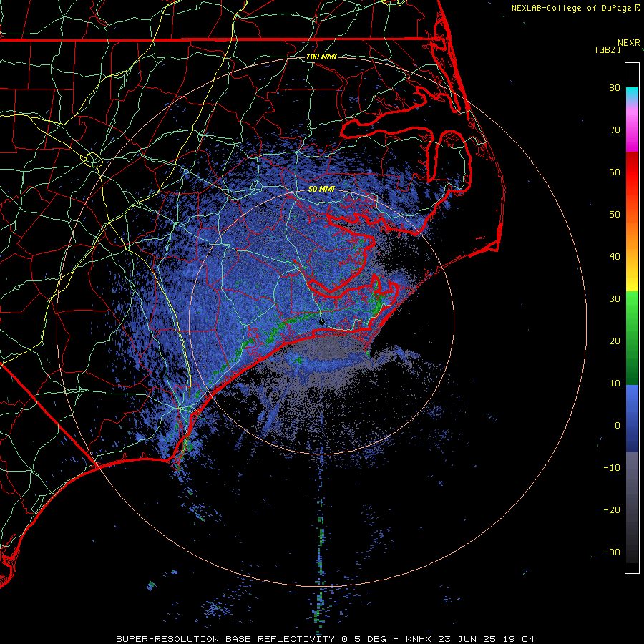Screen dimensions: 644x644
Task: Click the 70 value on dBZ scale
Action: click(x=615, y=130)
